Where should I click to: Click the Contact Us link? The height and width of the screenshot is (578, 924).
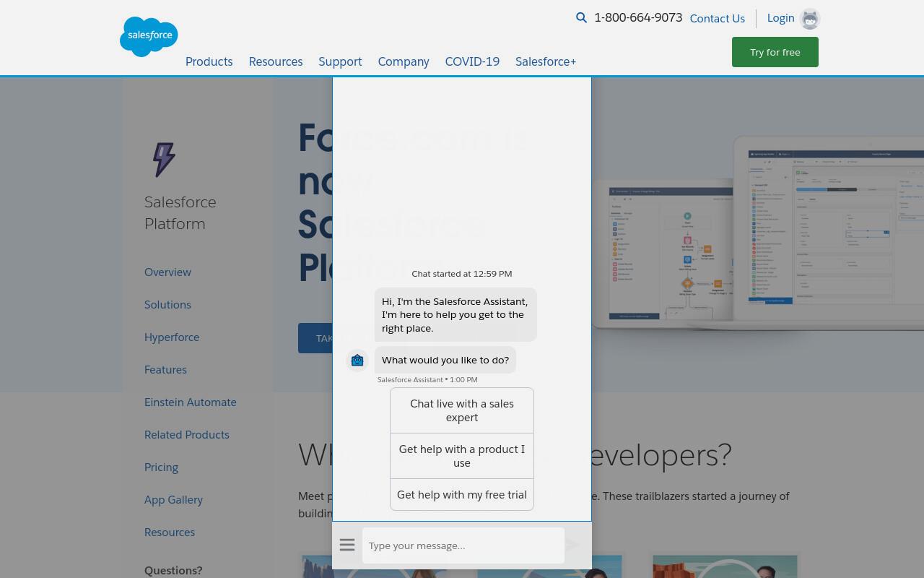(x=718, y=19)
